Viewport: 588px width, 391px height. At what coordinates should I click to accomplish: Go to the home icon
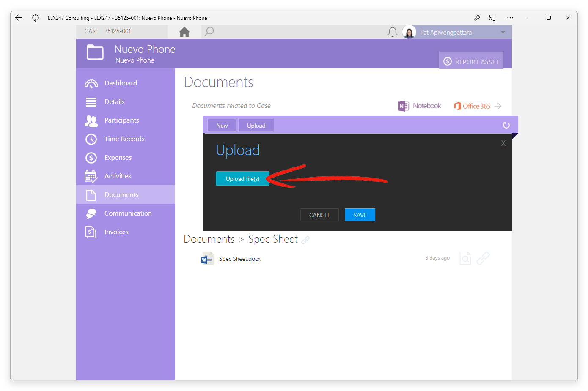(184, 32)
